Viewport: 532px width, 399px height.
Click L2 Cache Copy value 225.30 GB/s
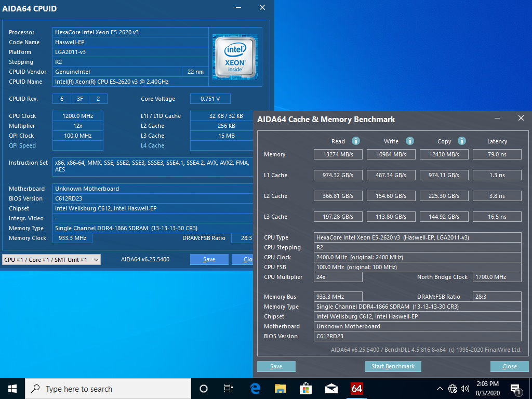coord(444,196)
